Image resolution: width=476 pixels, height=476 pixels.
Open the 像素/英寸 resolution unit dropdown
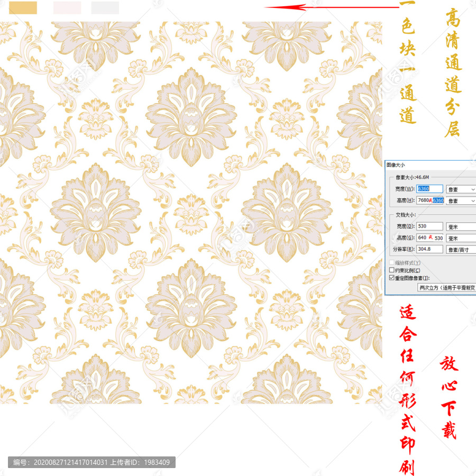(x=461, y=250)
